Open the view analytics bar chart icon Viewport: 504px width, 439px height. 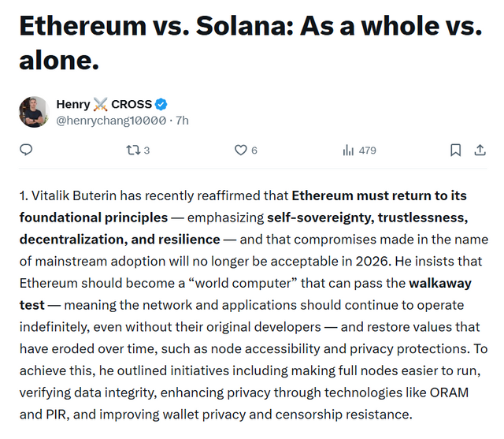point(348,150)
